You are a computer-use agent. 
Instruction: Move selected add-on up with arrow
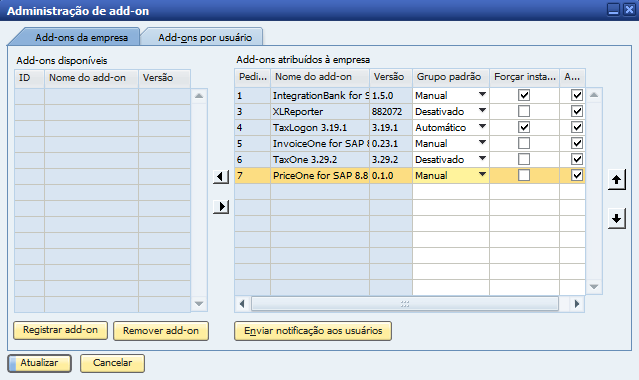coord(616,180)
